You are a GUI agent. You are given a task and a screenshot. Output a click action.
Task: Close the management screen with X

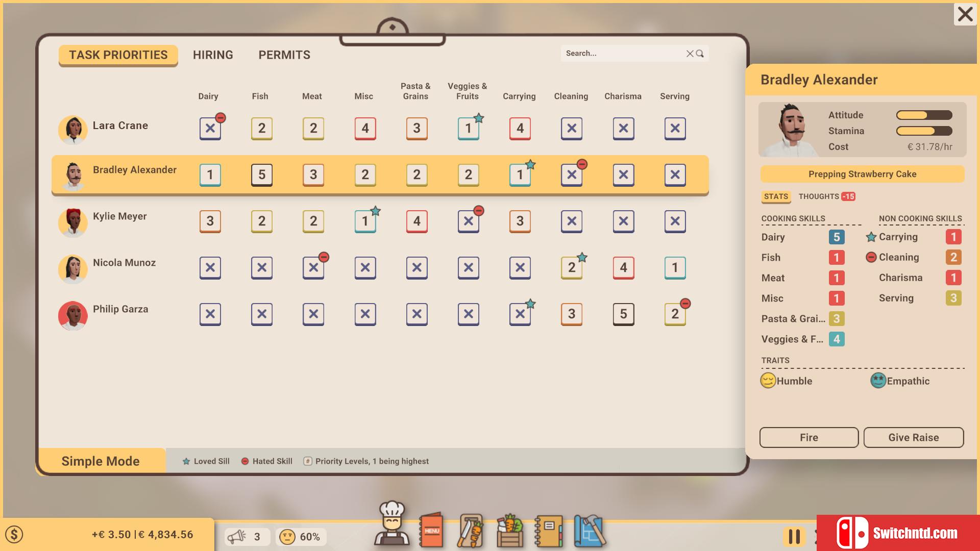(x=965, y=14)
